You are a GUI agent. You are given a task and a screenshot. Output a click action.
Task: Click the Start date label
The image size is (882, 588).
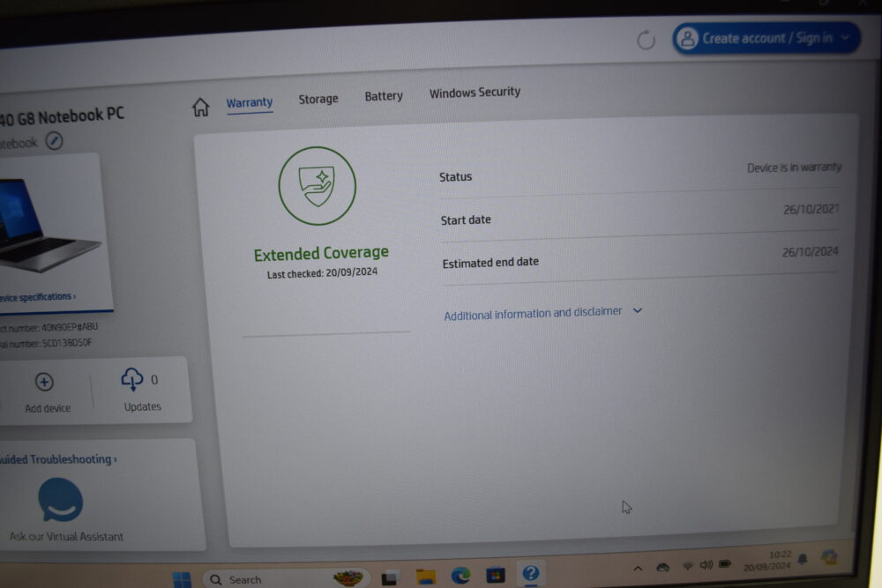(466, 220)
